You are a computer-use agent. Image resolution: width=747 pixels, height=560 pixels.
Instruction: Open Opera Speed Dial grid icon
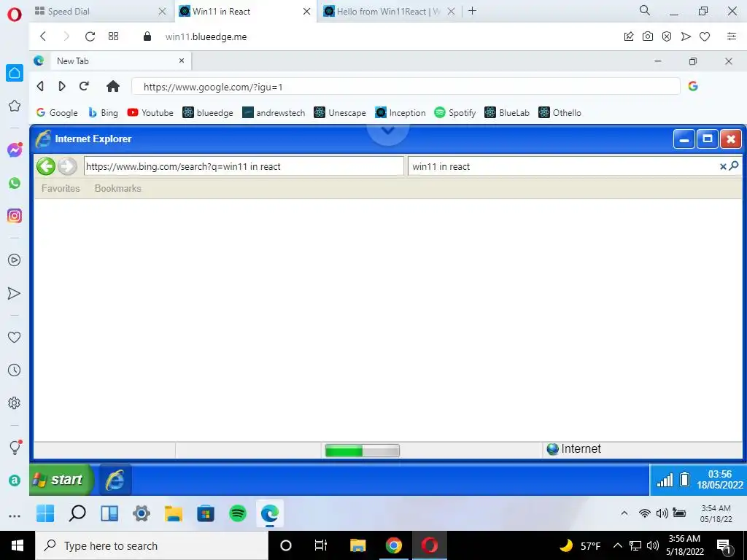(x=113, y=36)
